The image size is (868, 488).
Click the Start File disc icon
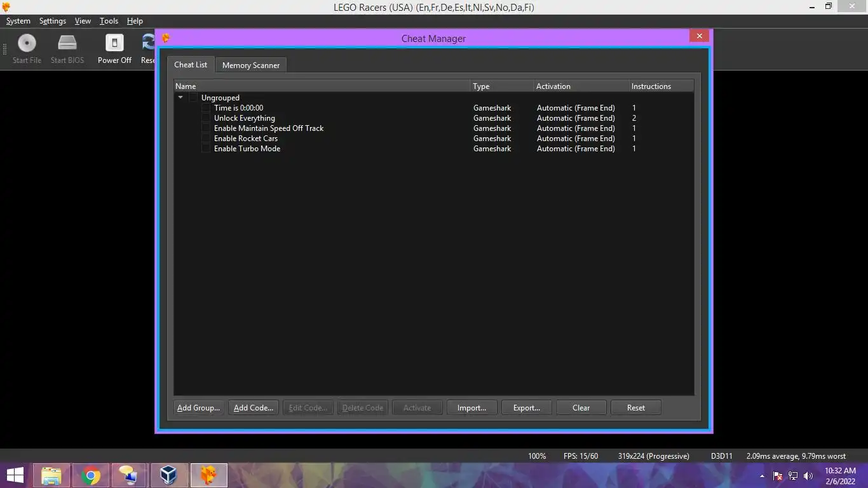[x=27, y=43]
